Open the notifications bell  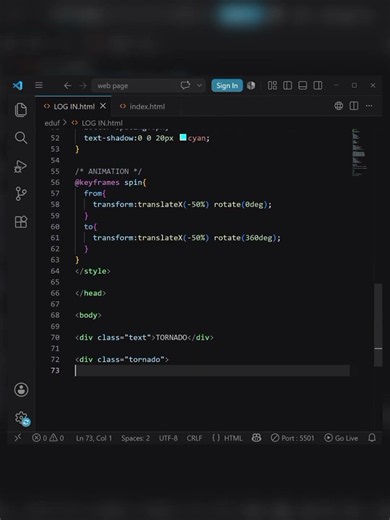[x=372, y=438]
